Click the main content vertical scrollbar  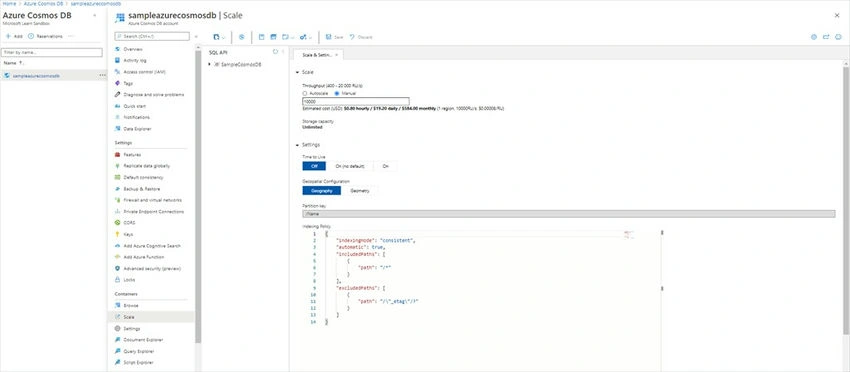coord(846,200)
